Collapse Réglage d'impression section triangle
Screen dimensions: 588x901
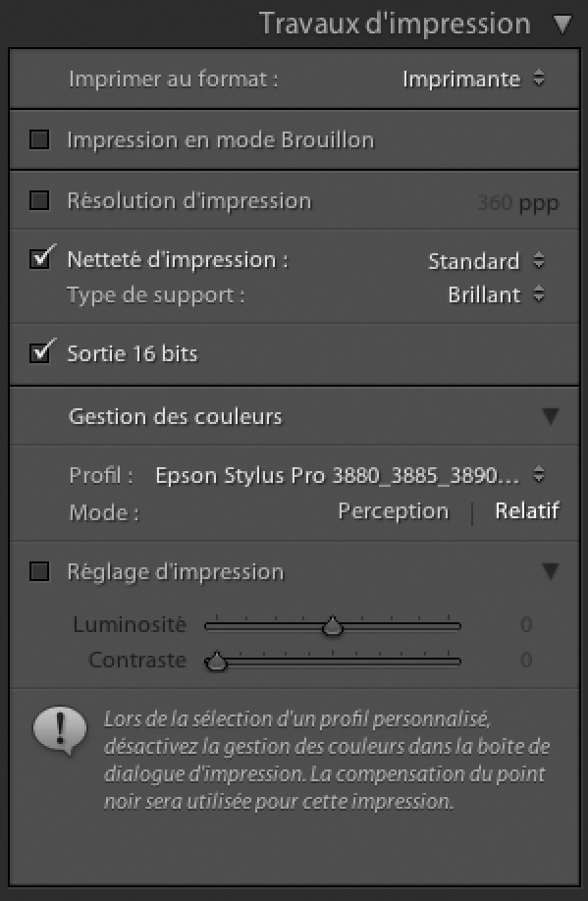coord(550,571)
